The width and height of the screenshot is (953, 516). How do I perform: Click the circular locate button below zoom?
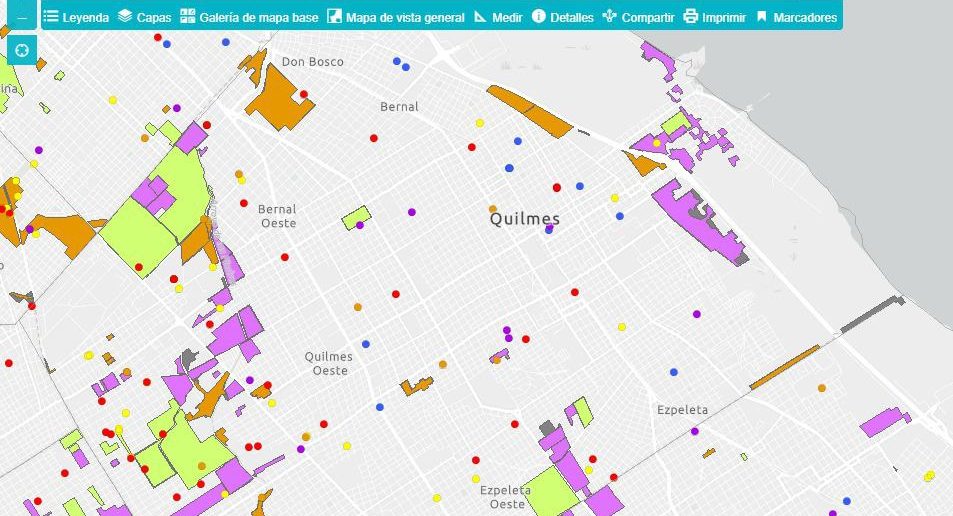point(22,50)
